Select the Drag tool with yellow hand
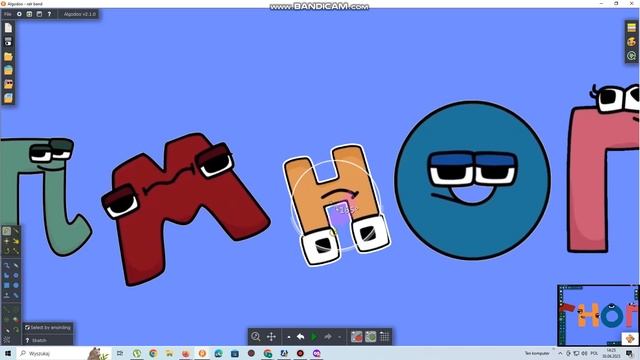This screenshot has height=360, width=640. click(16, 241)
